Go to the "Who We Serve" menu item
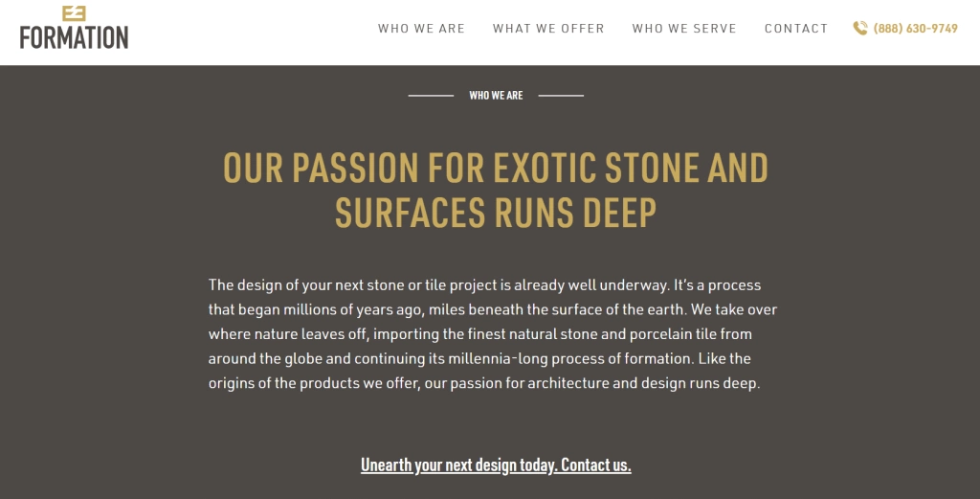 pos(684,29)
